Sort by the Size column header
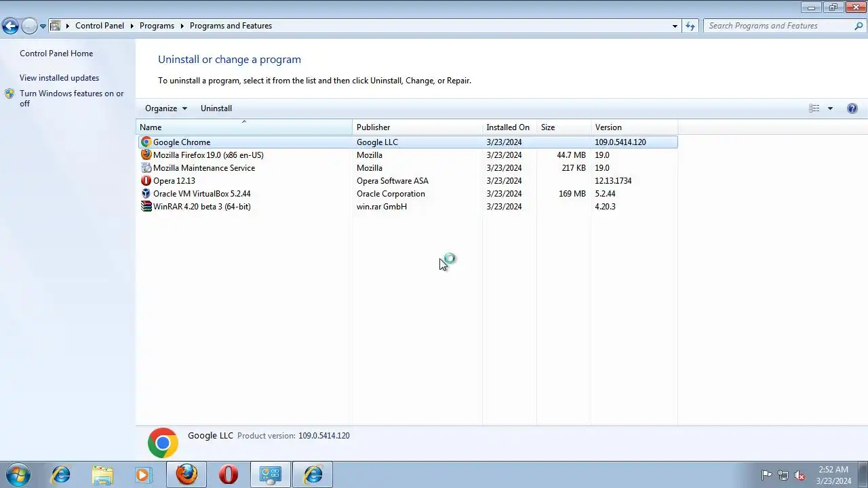 tap(564, 127)
